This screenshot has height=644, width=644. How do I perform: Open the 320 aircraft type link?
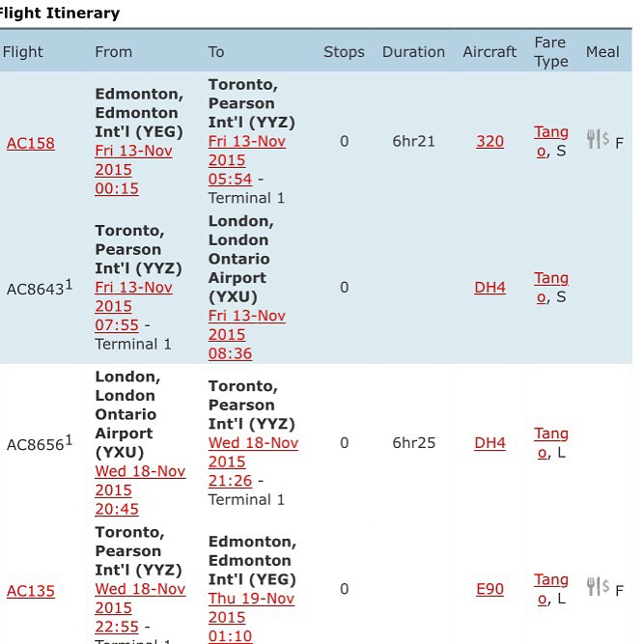[490, 141]
